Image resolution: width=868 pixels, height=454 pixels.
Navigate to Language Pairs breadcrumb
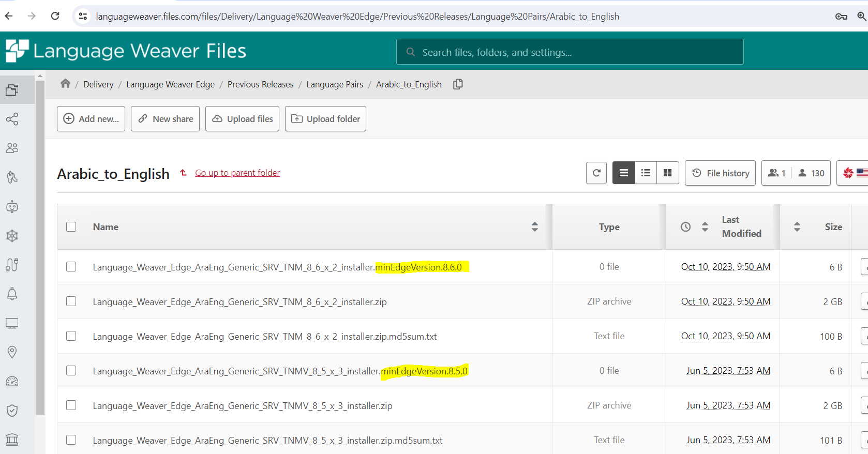tap(335, 84)
